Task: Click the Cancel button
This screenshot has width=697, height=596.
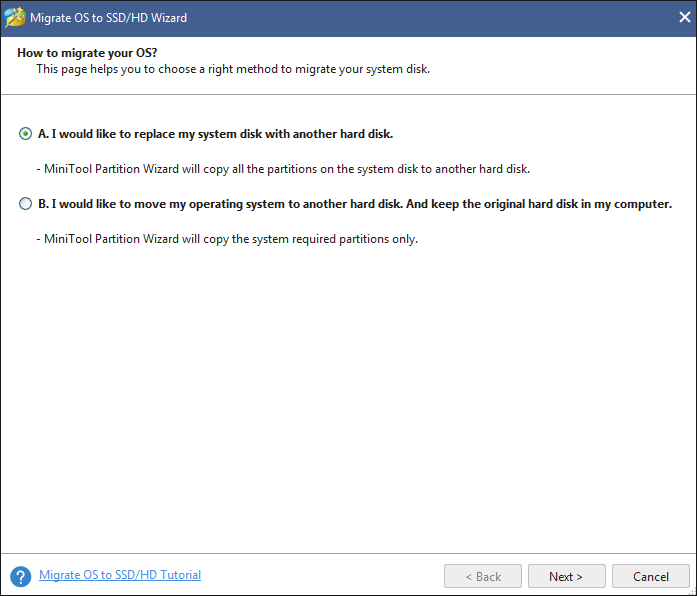Action: point(651,576)
